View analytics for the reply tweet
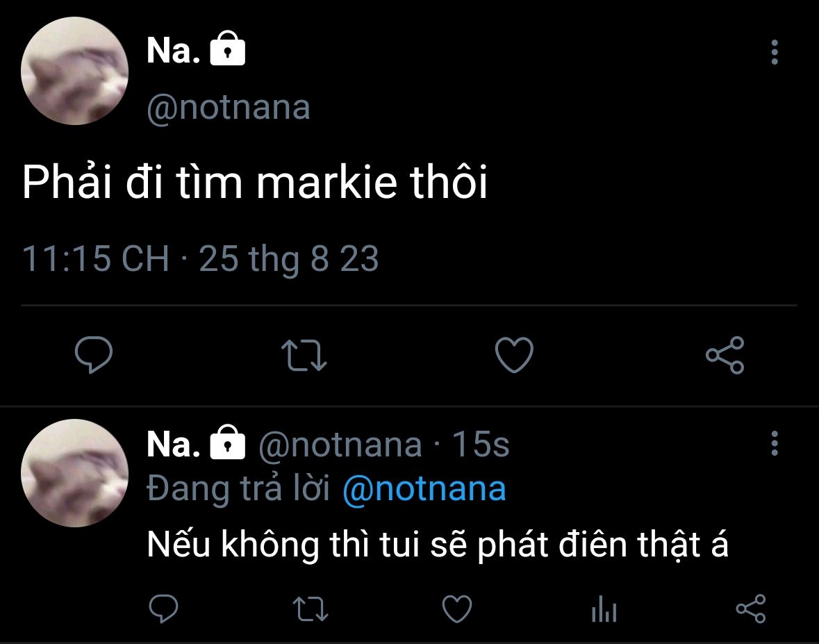The height and width of the screenshot is (644, 819). coord(604,610)
